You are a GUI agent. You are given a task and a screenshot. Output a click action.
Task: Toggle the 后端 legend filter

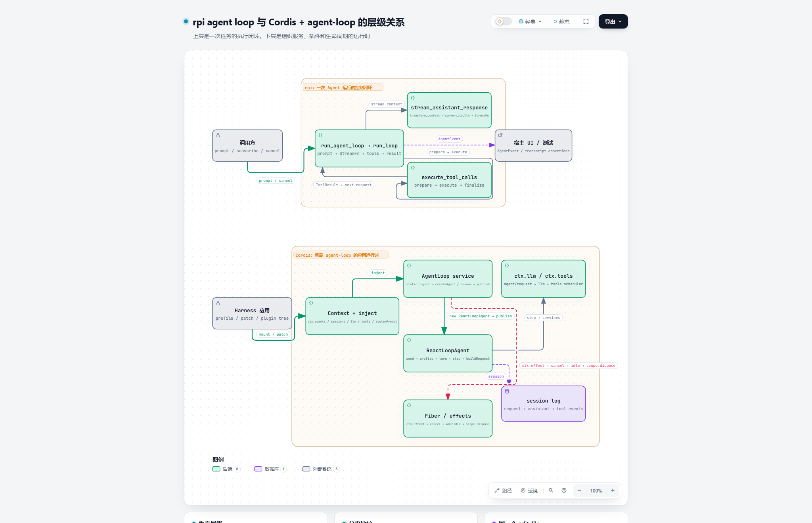[x=226, y=469]
